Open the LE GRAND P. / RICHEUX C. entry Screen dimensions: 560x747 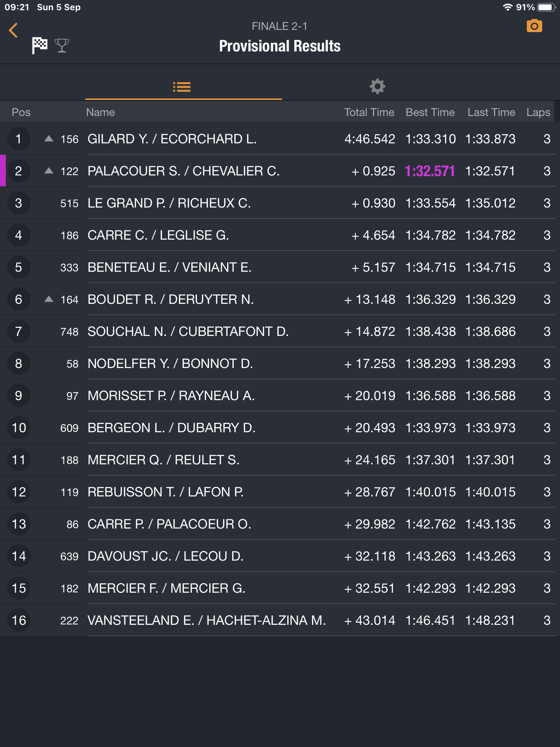[x=280, y=203]
